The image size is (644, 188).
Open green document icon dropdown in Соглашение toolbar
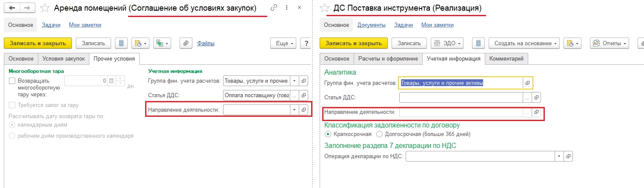pyautogui.click(x=162, y=43)
